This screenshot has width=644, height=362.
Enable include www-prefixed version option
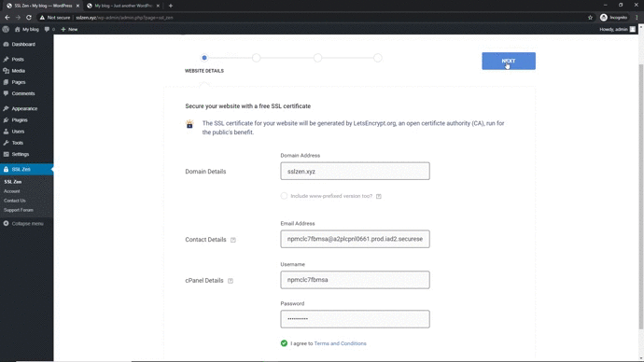coord(284,196)
